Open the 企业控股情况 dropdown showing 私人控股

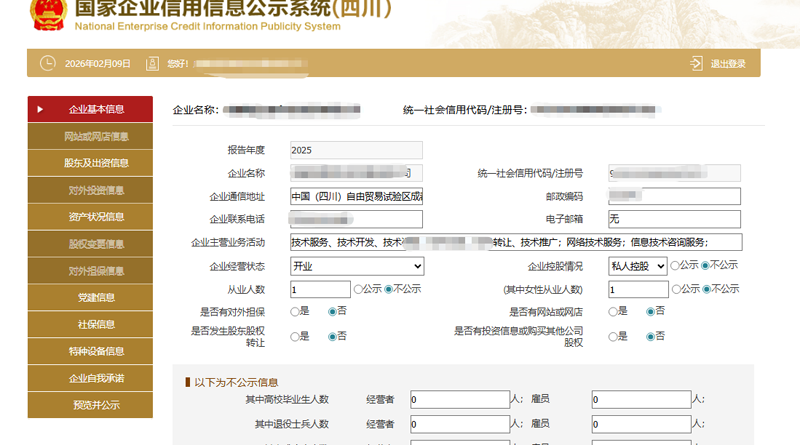638,266
